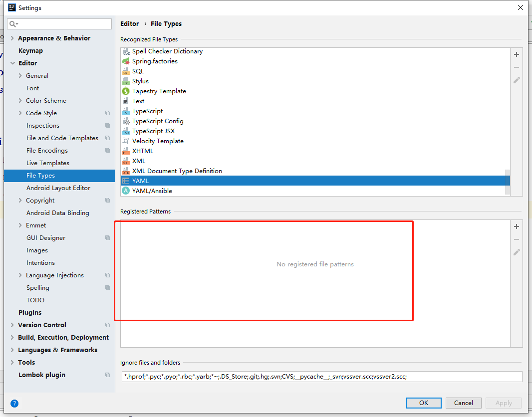
Task: Open the TODO settings page
Action: click(x=35, y=300)
